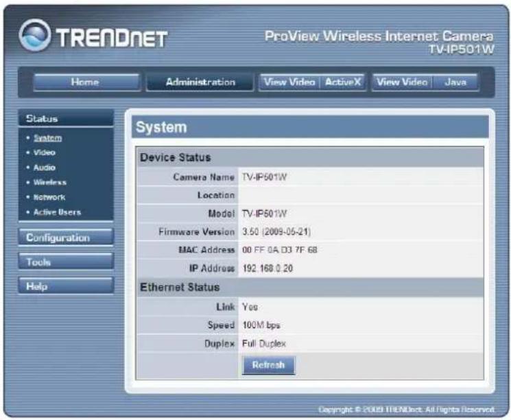Screen dimensions: 511x420
Task: Select Model value TV-IP501W
Action: [264, 213]
